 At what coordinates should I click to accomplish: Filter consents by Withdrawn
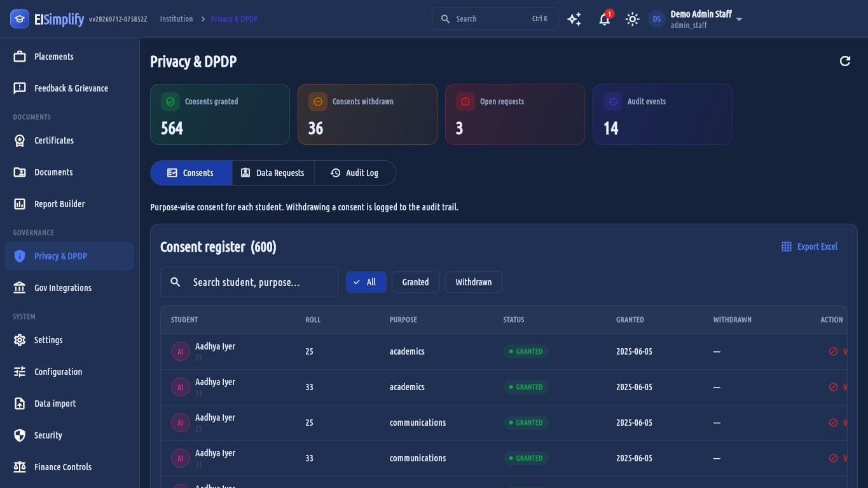tap(474, 282)
